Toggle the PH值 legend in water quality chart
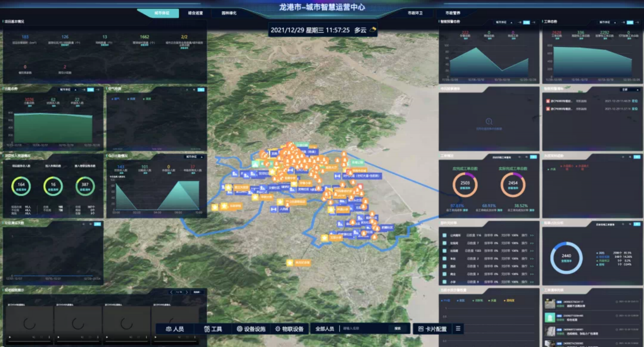Viewport: 644px width, 347px height. (446, 300)
